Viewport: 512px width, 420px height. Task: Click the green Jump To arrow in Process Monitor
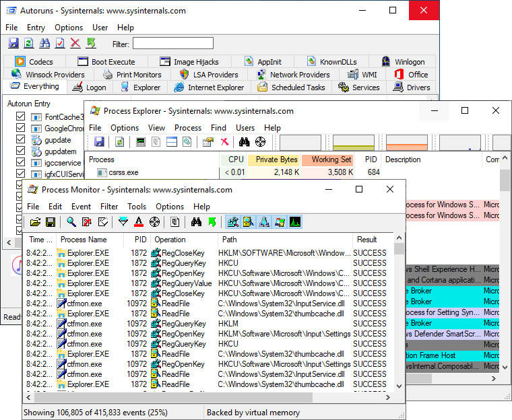(x=212, y=222)
